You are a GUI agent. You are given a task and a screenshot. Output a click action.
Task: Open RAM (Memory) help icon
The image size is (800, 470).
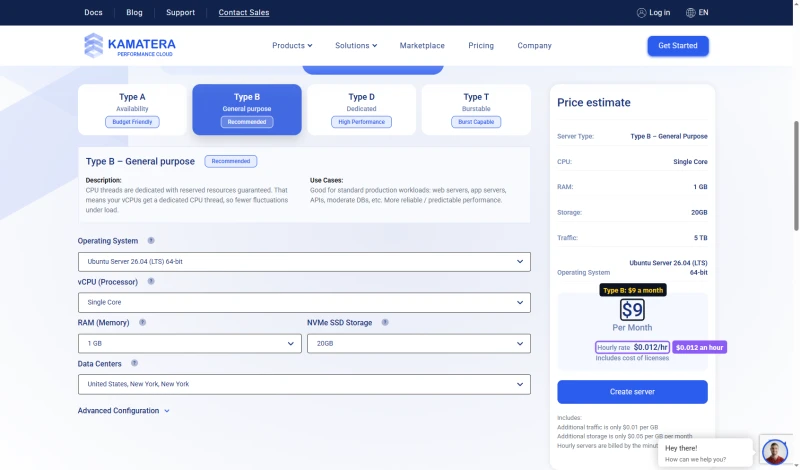click(142, 323)
